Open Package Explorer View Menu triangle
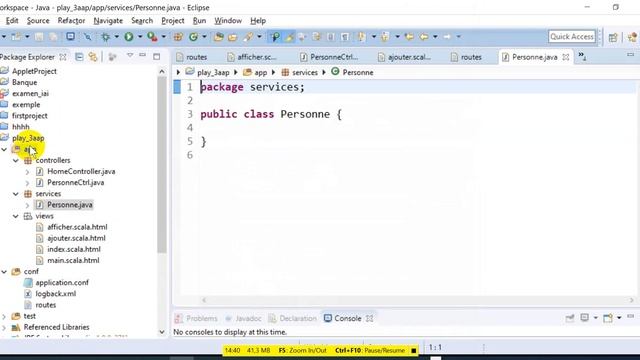The width and height of the screenshot is (640, 360). tap(130, 55)
